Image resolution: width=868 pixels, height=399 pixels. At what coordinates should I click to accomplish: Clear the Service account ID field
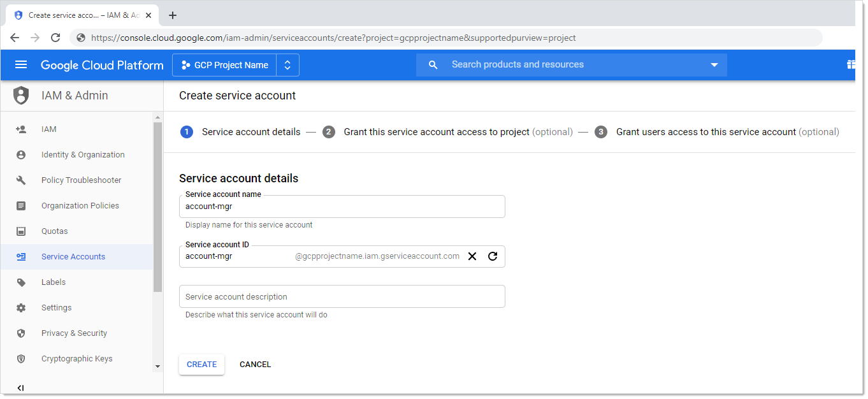[472, 256]
